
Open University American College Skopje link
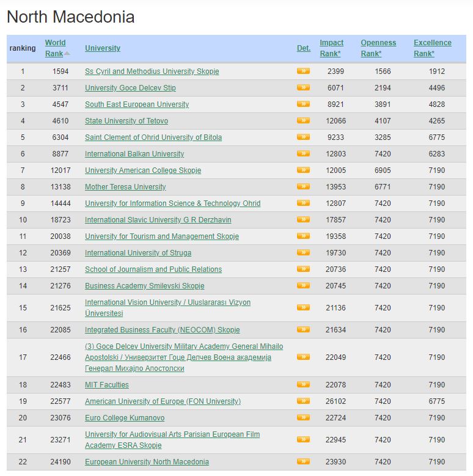[143, 170]
